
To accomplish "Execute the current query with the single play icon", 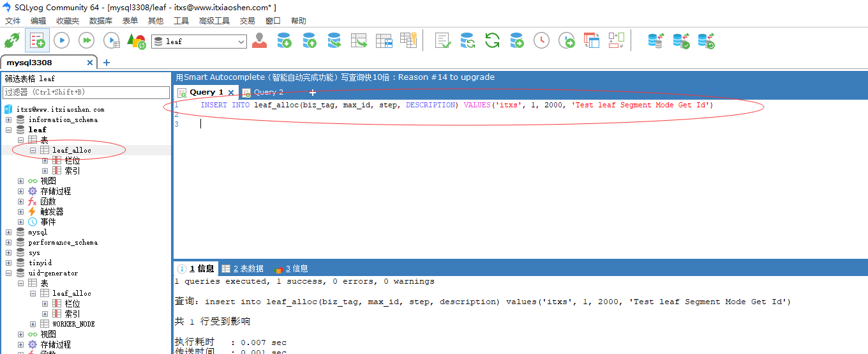I will (x=61, y=41).
